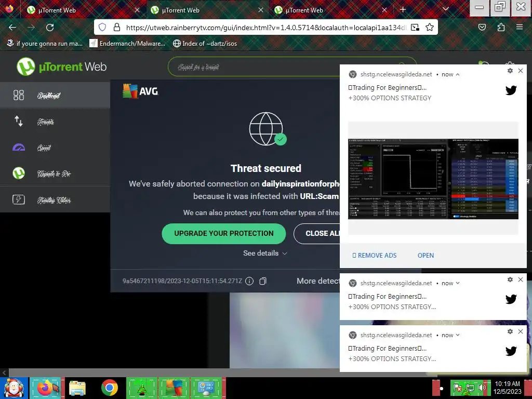The width and height of the screenshot is (532, 399).
Task: Click the AVG logo in the alert
Action: [140, 91]
